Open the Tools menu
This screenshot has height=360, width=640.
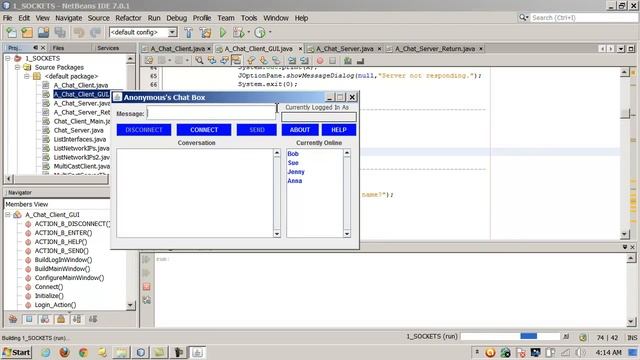tap(249, 18)
